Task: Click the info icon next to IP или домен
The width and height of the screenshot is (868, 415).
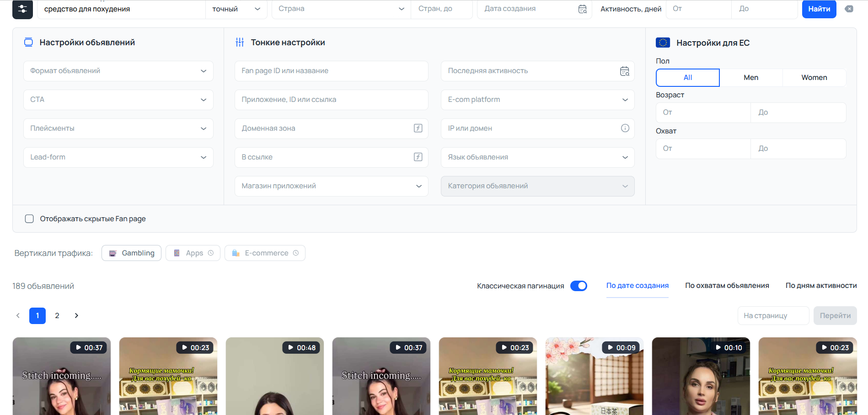Action: (x=625, y=128)
